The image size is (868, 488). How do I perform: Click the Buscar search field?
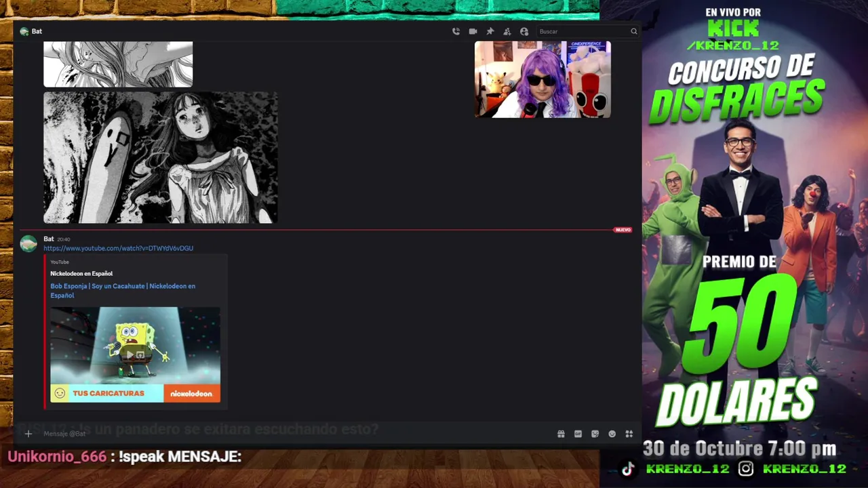587,31
